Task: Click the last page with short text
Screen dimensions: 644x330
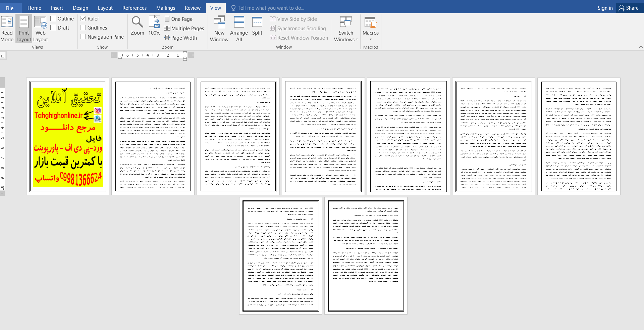Action: tap(366, 256)
